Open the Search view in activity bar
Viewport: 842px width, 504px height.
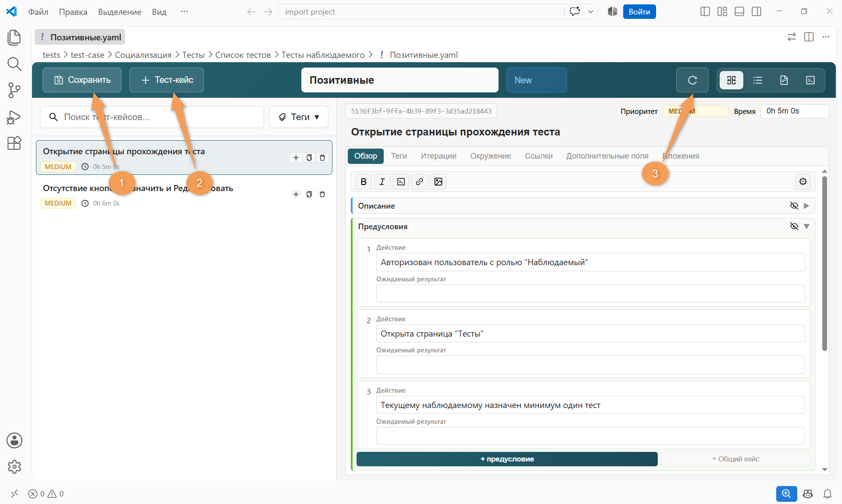pos(14,64)
